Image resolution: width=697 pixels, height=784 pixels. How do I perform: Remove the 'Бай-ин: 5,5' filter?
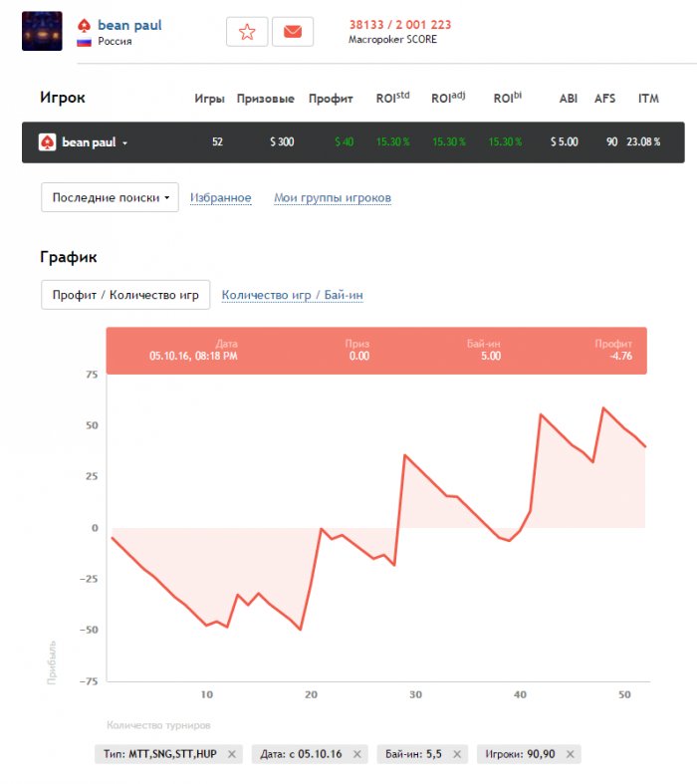click(x=457, y=754)
